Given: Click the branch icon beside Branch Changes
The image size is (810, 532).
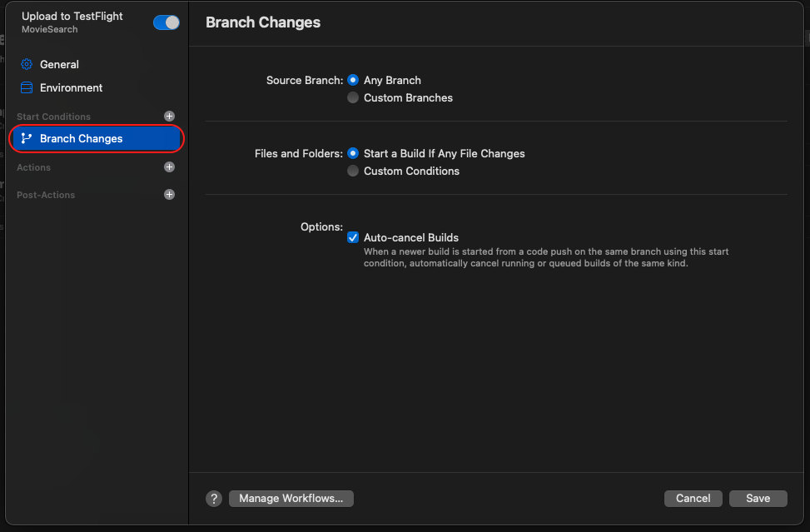Looking at the screenshot, I should tap(27, 138).
